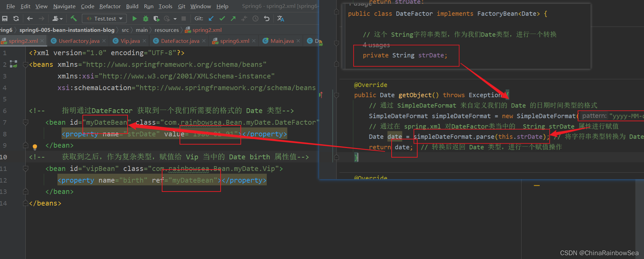This screenshot has height=259, width=644.
Task: Run Test.test with green play icon
Action: tap(134, 18)
